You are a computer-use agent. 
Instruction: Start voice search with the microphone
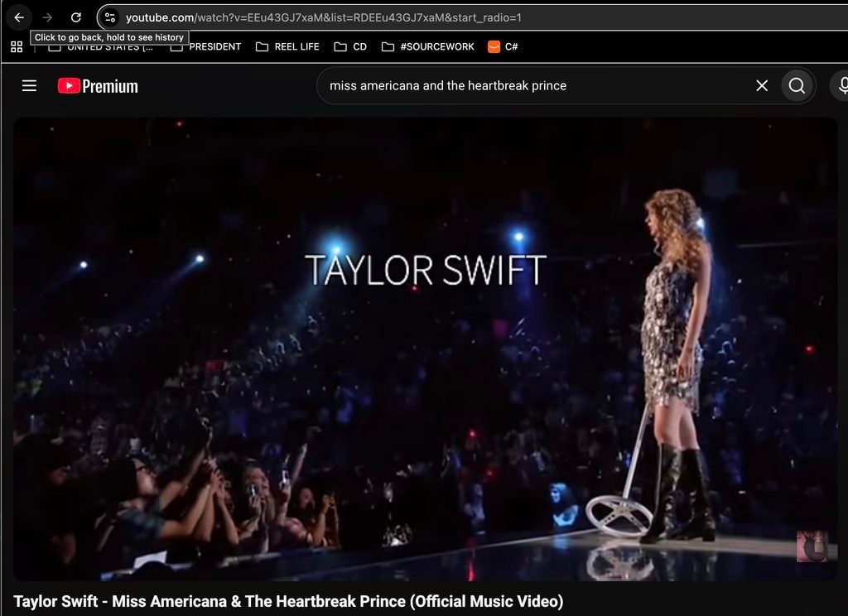pos(841,85)
